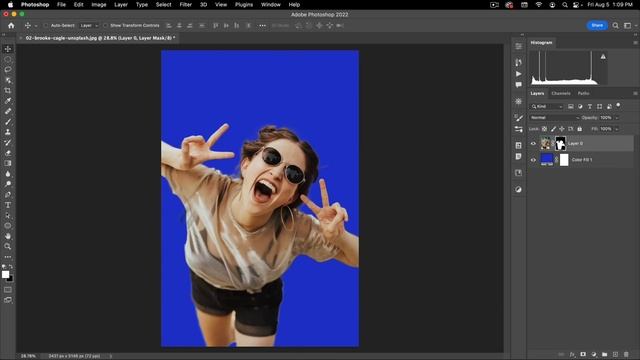Select the Horizontal Type tool
The width and height of the screenshot is (640, 360).
coord(8,205)
